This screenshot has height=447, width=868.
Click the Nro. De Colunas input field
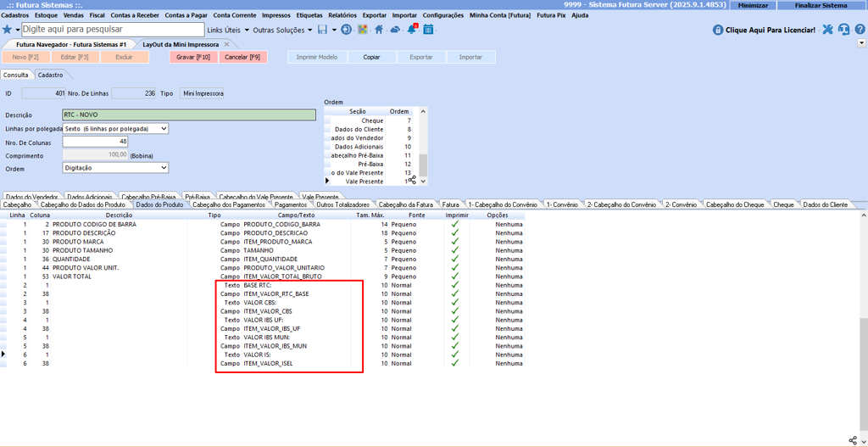95,142
